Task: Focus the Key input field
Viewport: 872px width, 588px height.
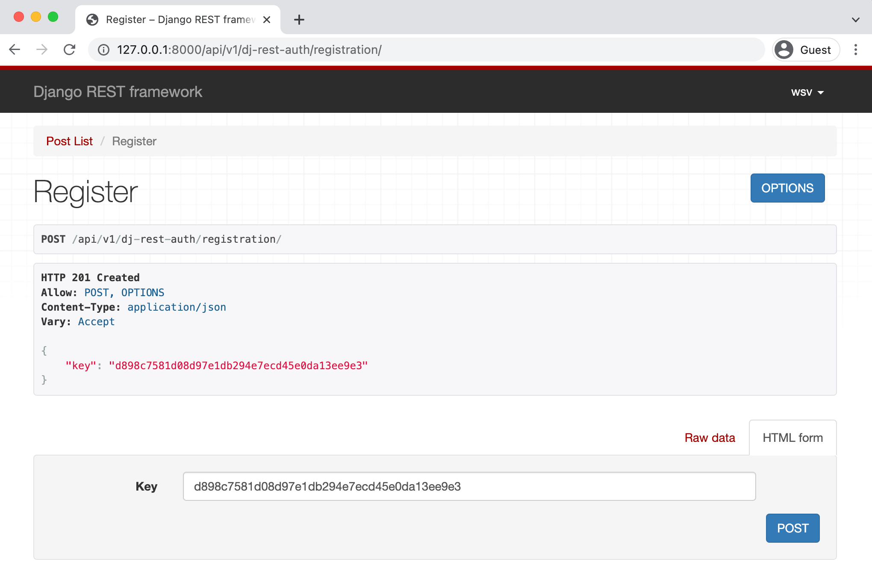Action: pyautogui.click(x=469, y=486)
